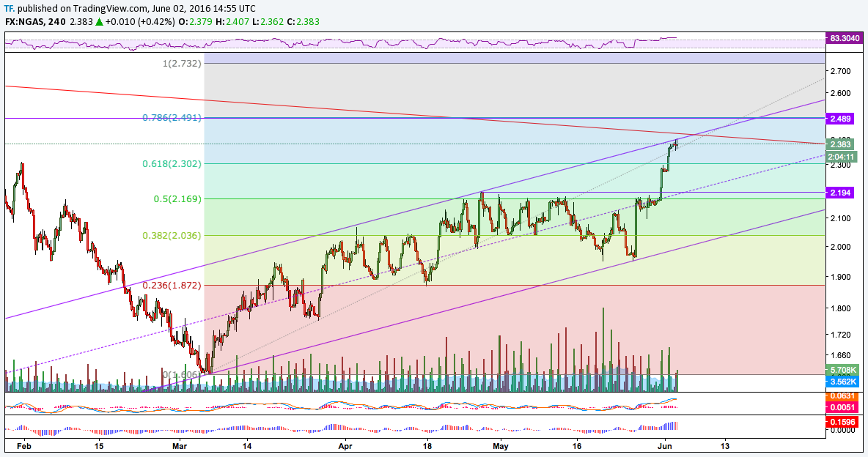Click the Apr date on the time axis
Image resolution: width=868 pixels, height=457 pixels.
pyautogui.click(x=345, y=445)
